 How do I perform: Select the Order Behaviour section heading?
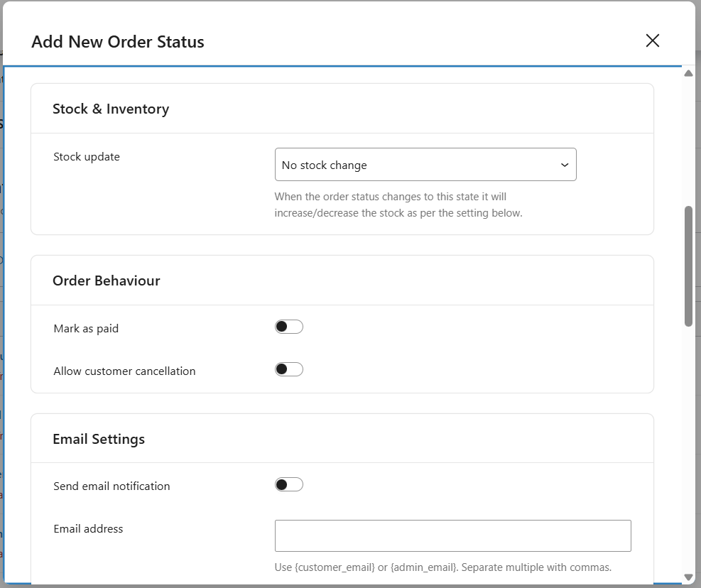pos(107,281)
